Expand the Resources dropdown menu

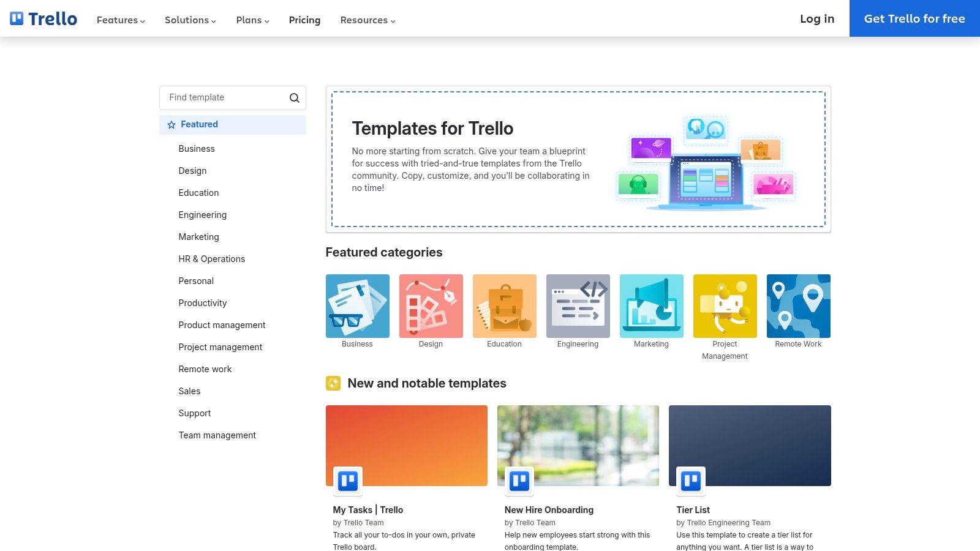[x=368, y=20]
